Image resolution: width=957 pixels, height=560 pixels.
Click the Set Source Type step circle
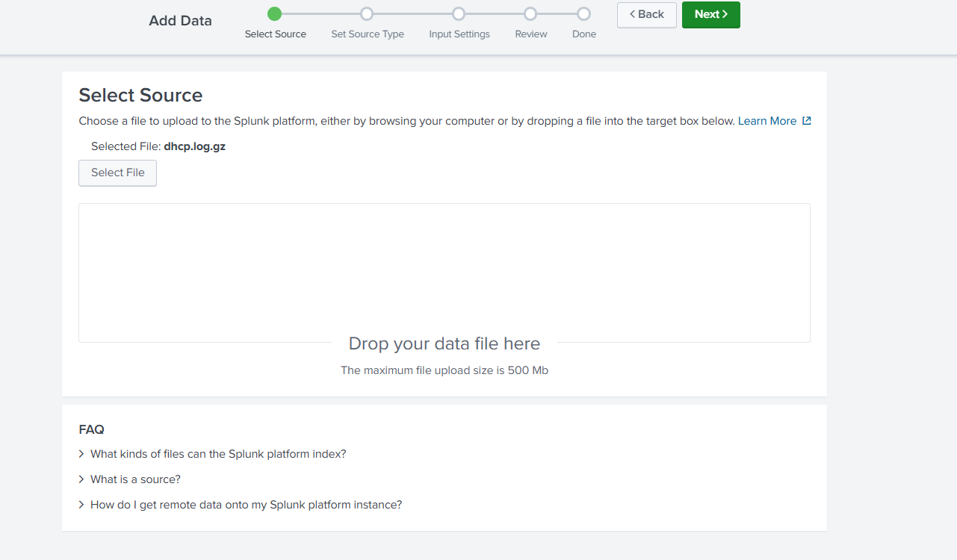(366, 13)
